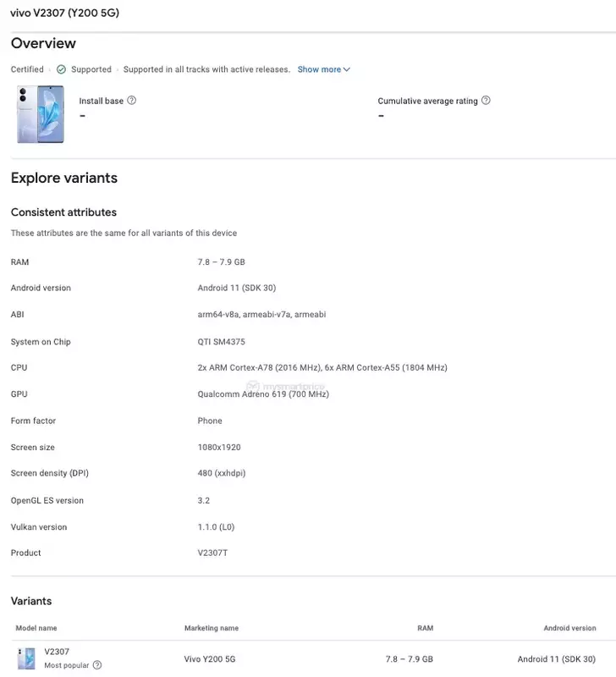Click the vivo V2307 (Y200 5G) page title
Viewport: 616px width, 677px height.
[65, 13]
